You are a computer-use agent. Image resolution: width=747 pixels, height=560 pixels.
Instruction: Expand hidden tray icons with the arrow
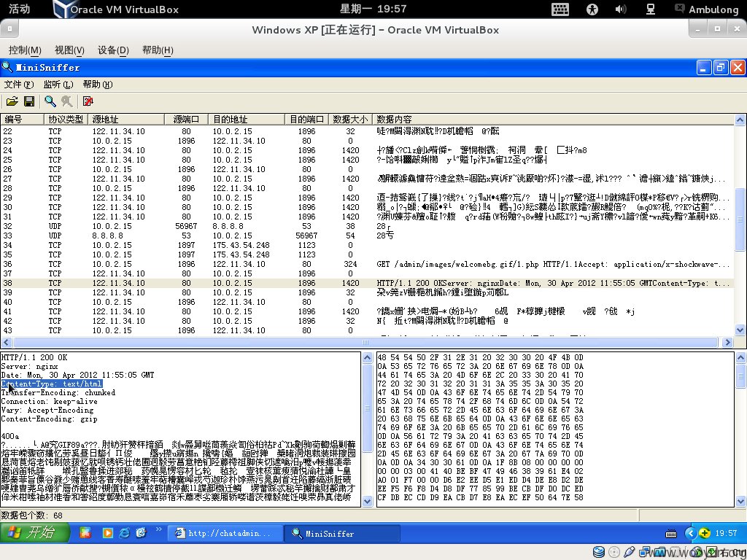(690, 533)
